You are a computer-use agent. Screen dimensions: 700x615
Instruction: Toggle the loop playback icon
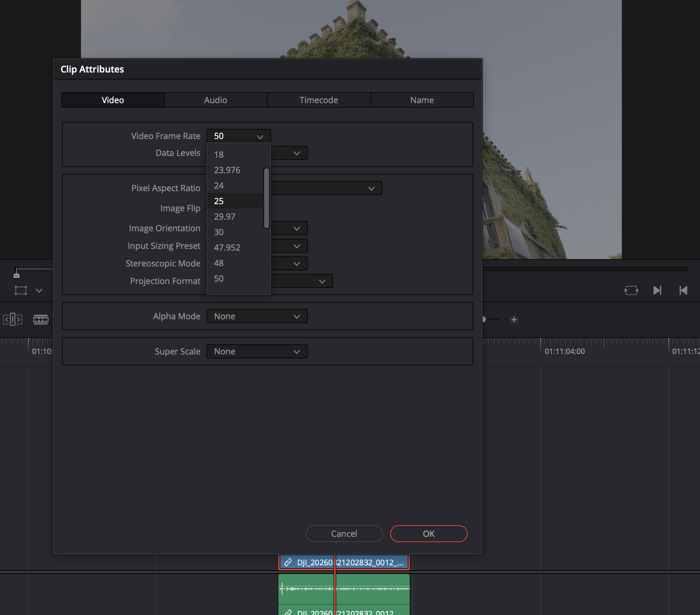(x=631, y=290)
